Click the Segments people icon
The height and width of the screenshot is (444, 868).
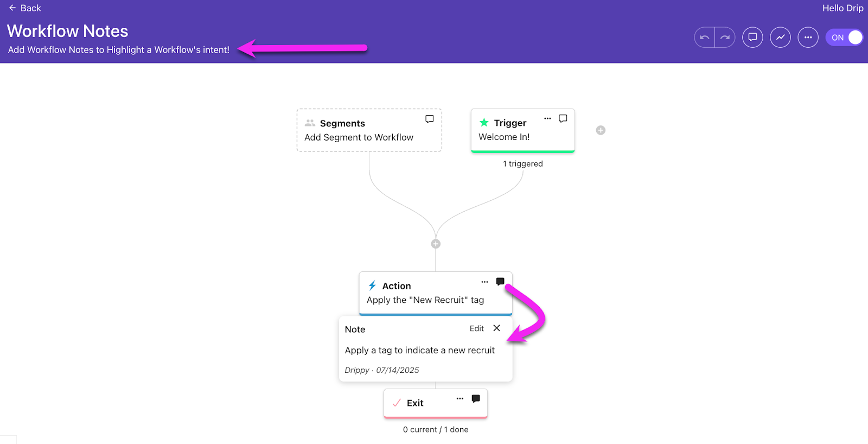pos(310,123)
